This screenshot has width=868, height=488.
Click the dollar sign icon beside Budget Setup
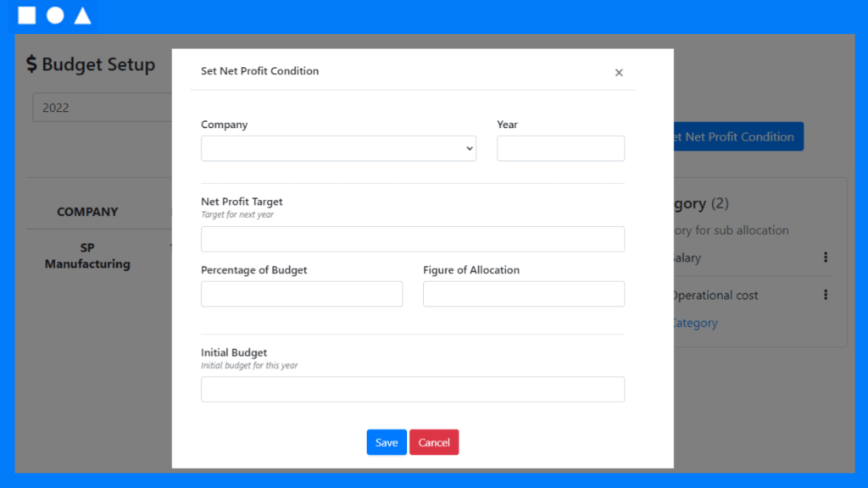click(31, 64)
